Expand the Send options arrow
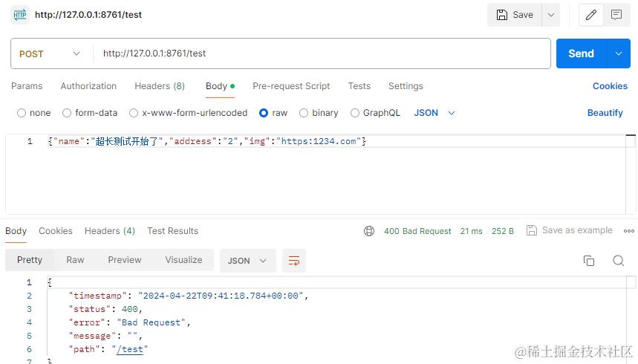Image resolution: width=638 pixels, height=364 pixels. 619,53
